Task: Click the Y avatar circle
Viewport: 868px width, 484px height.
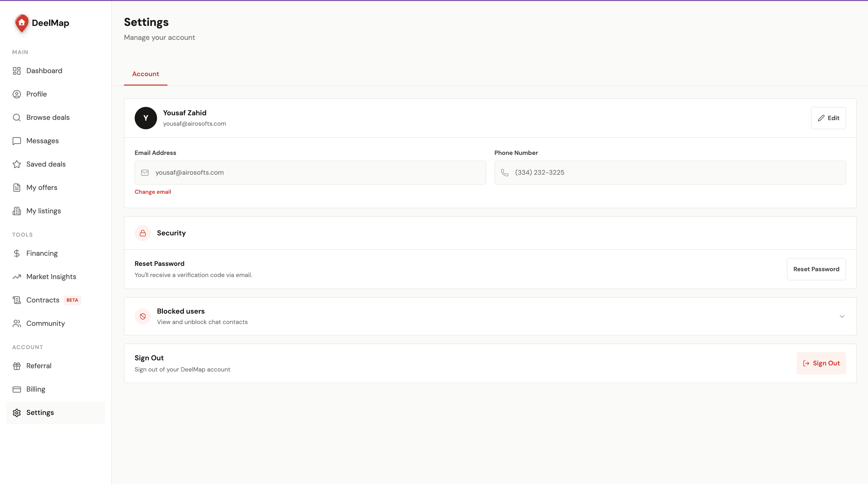Action: (x=146, y=118)
